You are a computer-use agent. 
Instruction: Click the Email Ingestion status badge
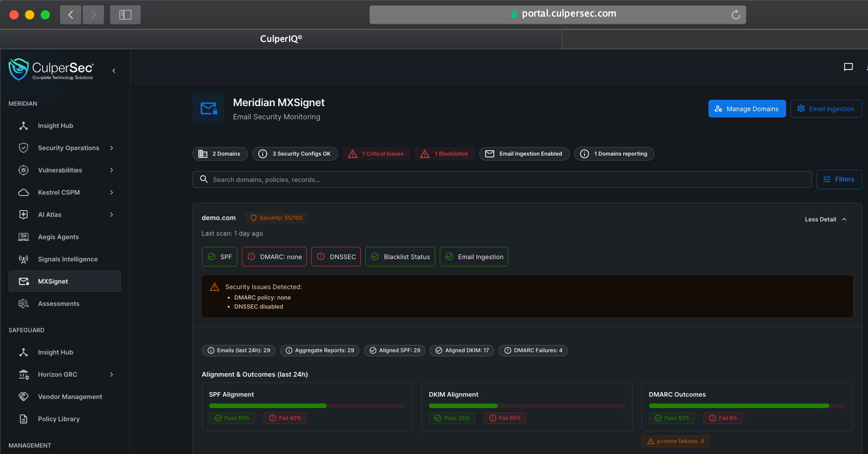coord(474,257)
